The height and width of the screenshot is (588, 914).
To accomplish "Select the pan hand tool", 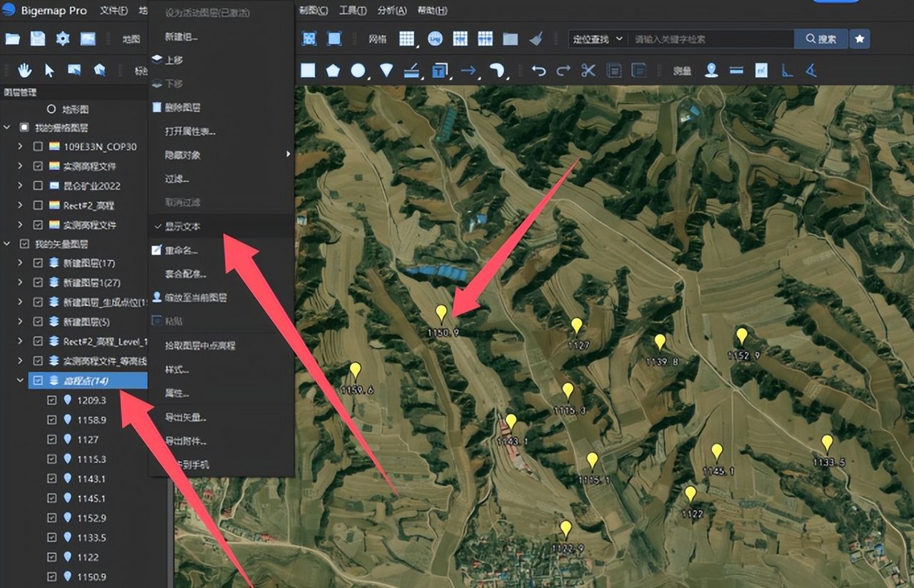I will click(x=25, y=70).
